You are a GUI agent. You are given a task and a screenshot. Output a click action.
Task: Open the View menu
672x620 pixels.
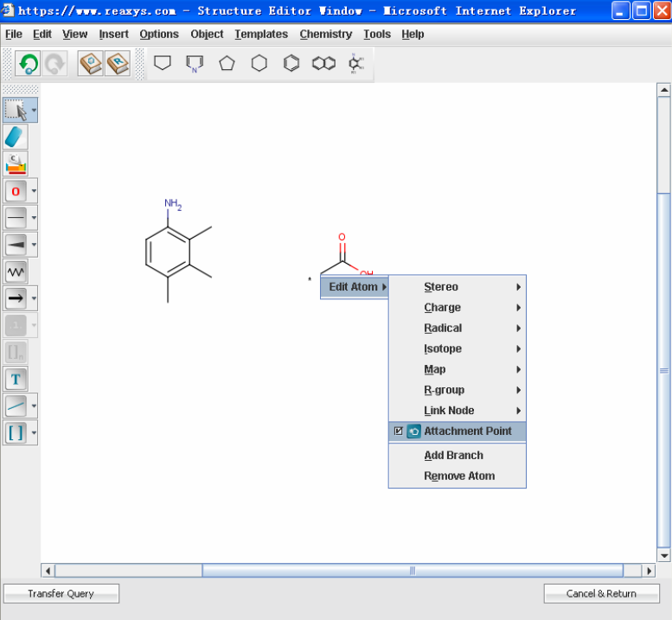pyautogui.click(x=74, y=34)
